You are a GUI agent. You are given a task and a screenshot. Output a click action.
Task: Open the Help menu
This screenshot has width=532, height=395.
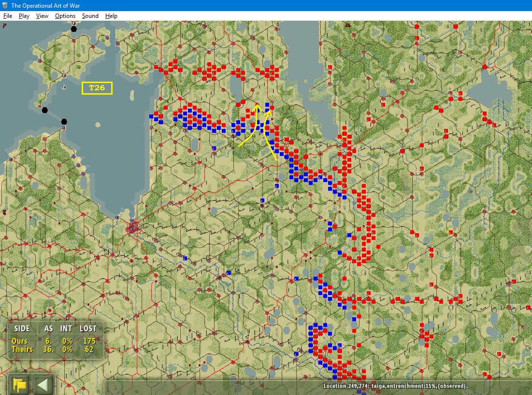coord(111,16)
